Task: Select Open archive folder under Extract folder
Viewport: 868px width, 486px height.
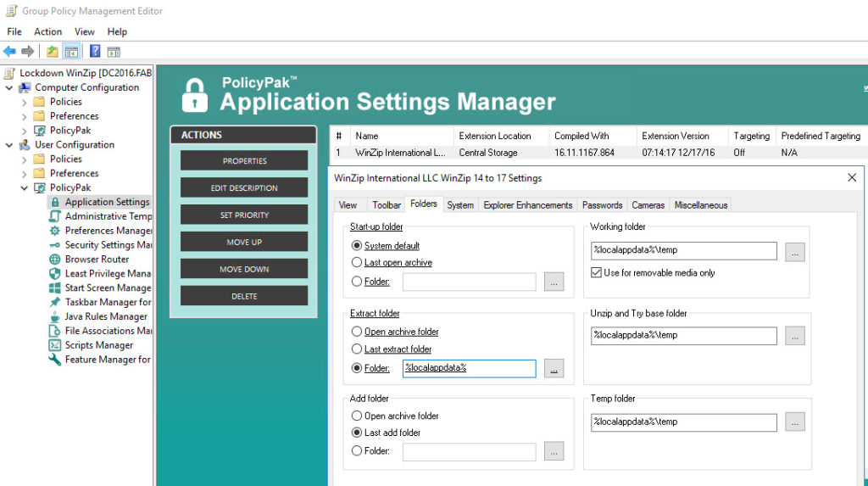Action: (x=357, y=332)
